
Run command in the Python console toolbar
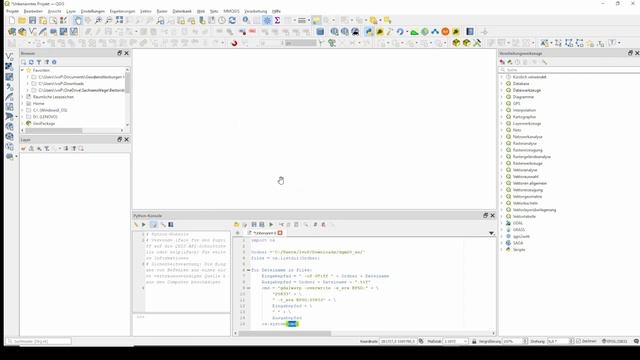(144, 224)
